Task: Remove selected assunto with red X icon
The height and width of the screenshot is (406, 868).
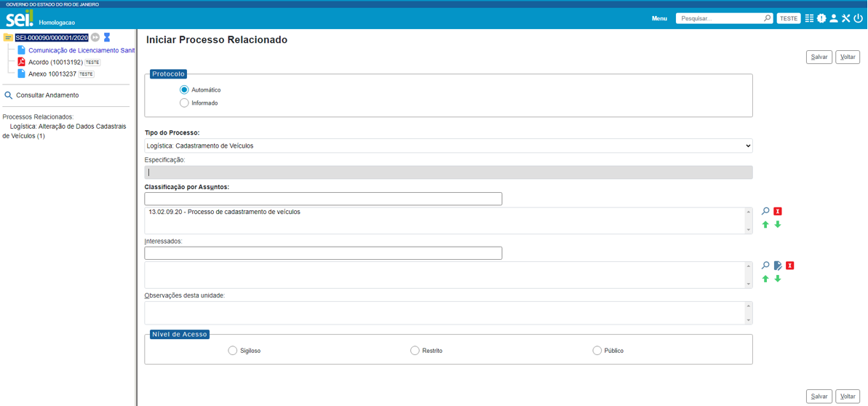Action: tap(778, 211)
